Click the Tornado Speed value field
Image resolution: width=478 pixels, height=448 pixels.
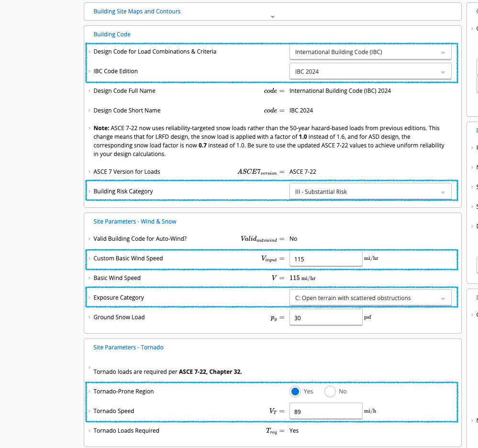click(x=326, y=411)
